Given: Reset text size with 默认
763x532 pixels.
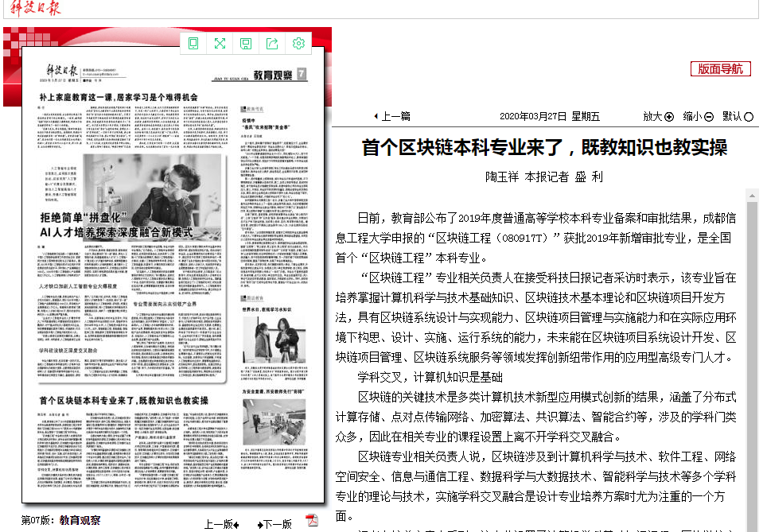Looking at the screenshot, I should [x=738, y=116].
